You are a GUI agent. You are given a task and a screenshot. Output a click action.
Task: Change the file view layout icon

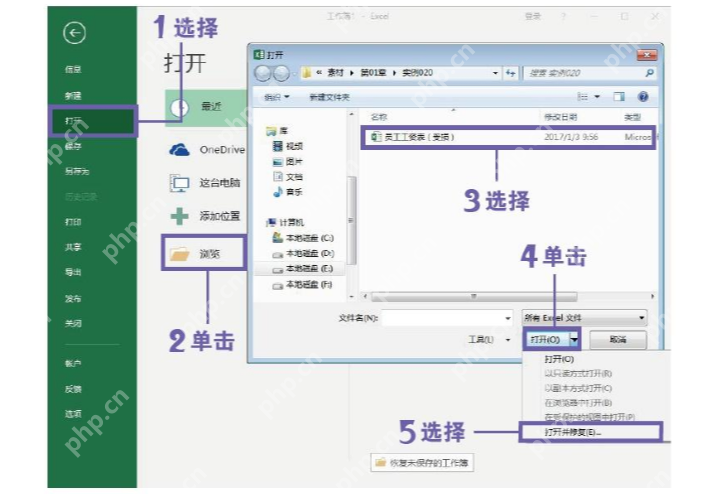coord(582,96)
